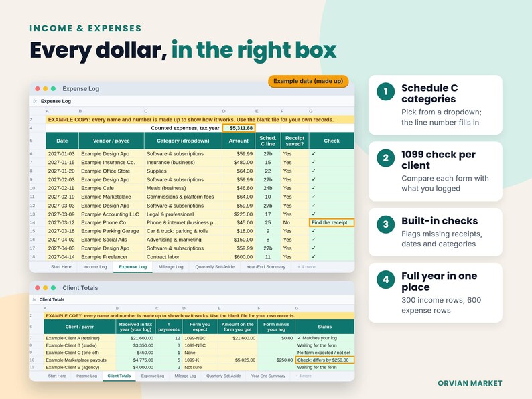Image resolution: width=532 pixels, height=399 pixels.
Task: Click the Expense Log formula bar text
Action: click(x=56, y=101)
